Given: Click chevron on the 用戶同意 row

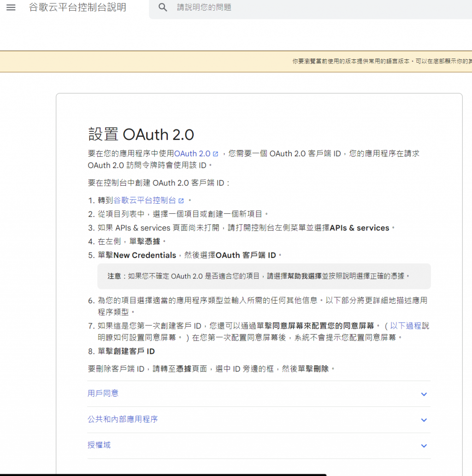Looking at the screenshot, I should (x=424, y=394).
